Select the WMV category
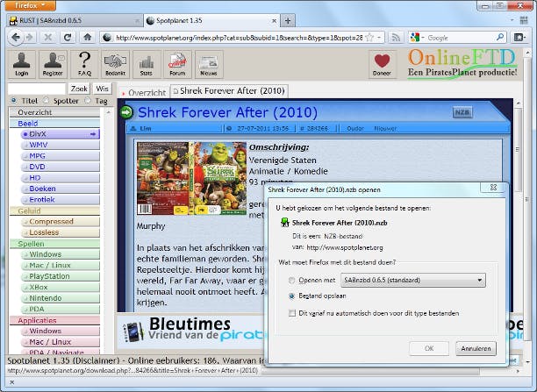Viewport: 537px width, 392px height. 61,145
